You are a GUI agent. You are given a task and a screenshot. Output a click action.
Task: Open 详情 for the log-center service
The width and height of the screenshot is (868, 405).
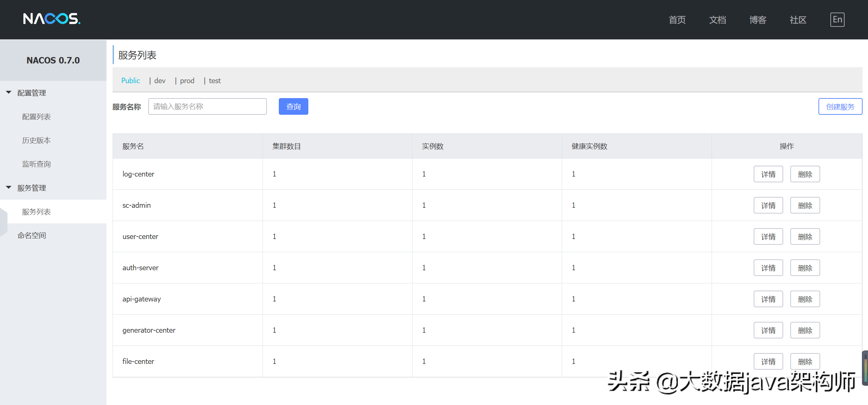click(768, 174)
